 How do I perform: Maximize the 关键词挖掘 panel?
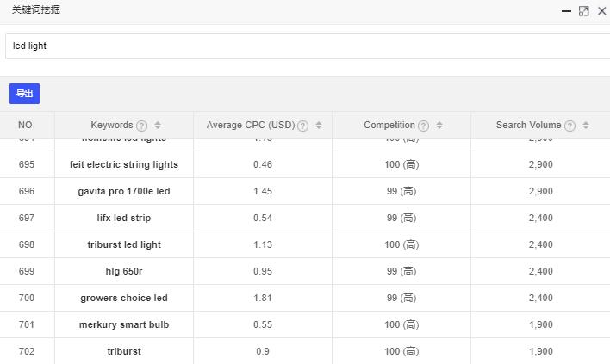[583, 11]
